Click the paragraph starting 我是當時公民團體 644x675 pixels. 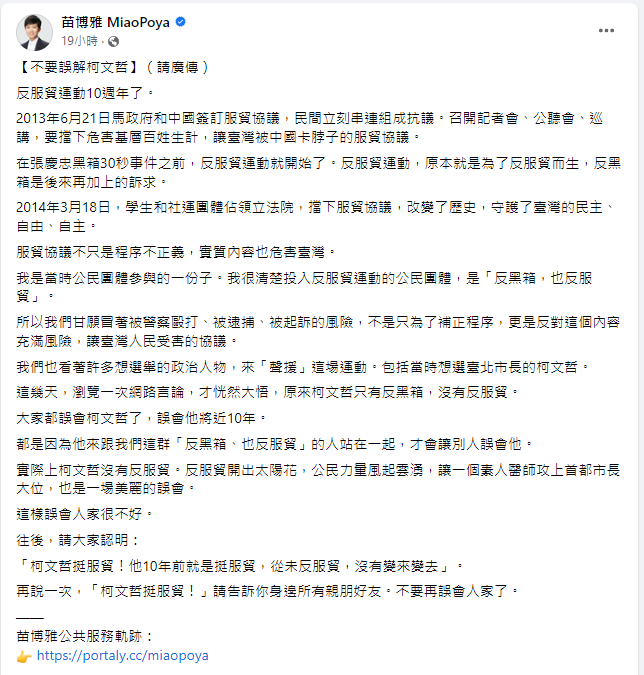pos(304,287)
